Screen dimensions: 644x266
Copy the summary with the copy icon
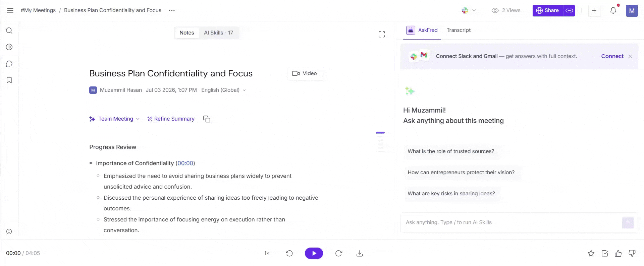(207, 119)
